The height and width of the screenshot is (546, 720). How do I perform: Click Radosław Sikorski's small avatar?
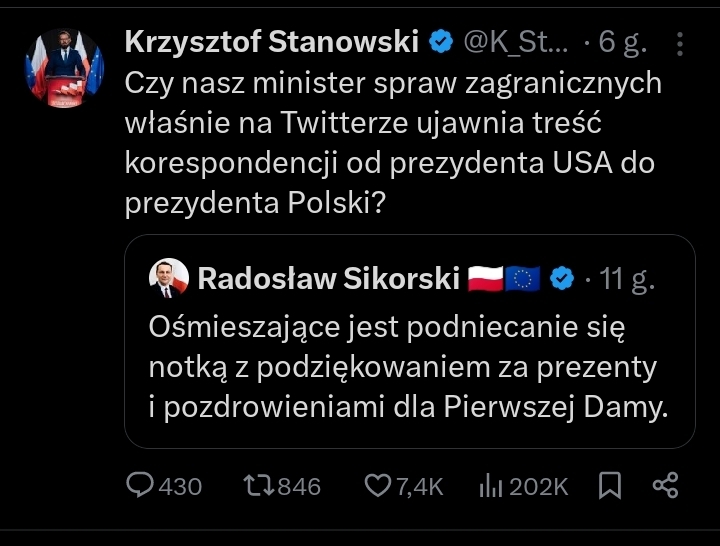click(164, 279)
